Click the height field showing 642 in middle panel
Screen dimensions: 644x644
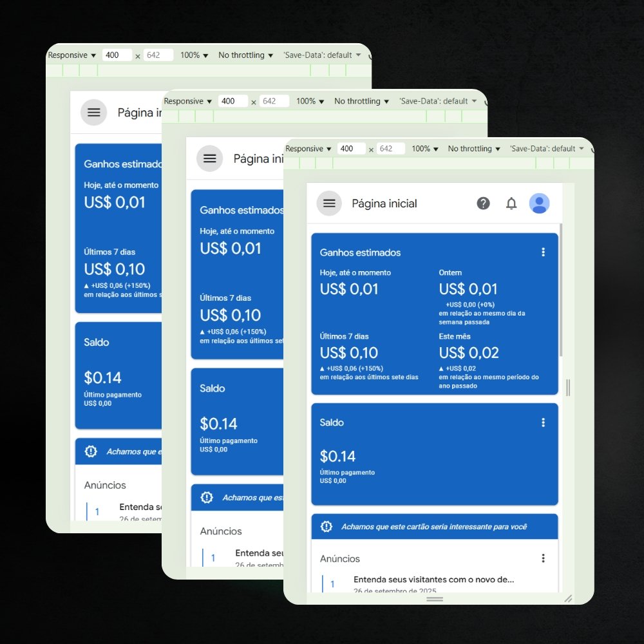point(274,101)
